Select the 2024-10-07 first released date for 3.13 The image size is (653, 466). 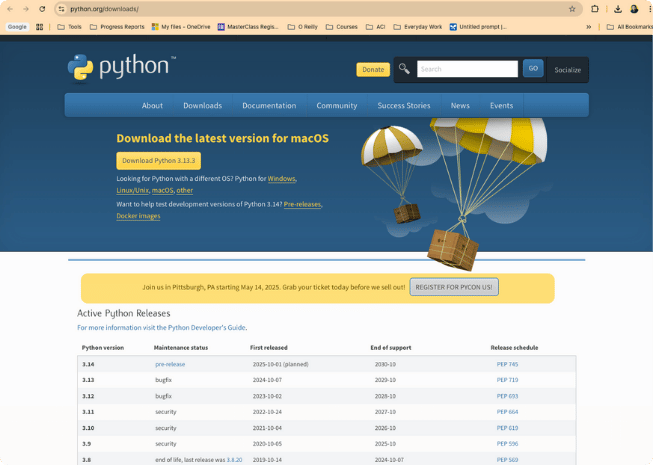tap(267, 380)
